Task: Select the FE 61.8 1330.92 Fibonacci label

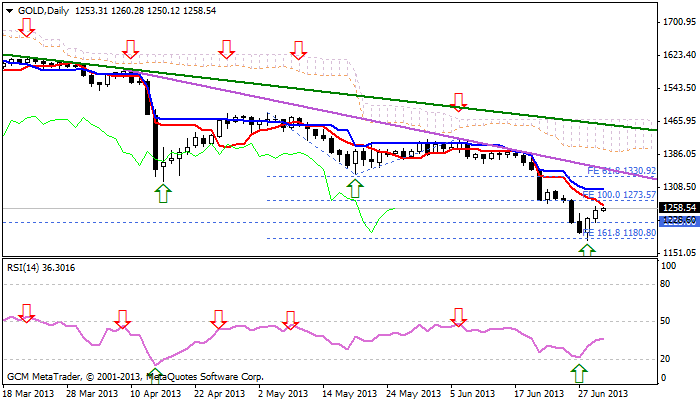Action: click(x=621, y=171)
